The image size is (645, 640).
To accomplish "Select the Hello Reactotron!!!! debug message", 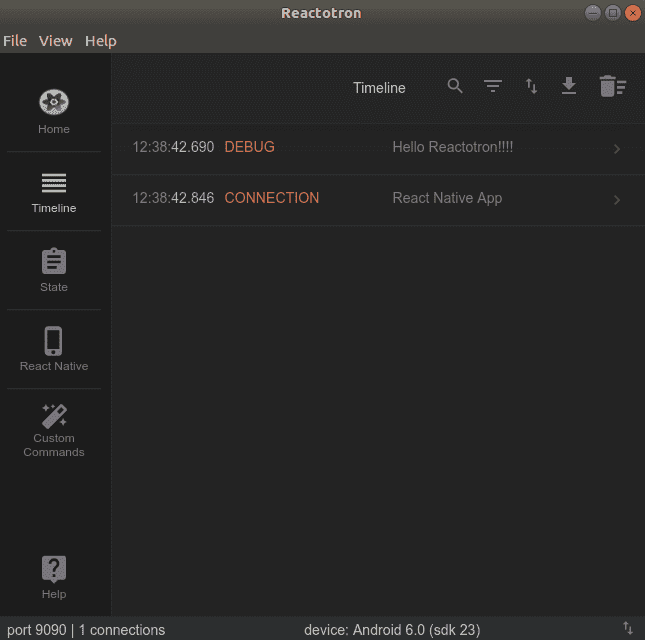I will (x=452, y=147).
